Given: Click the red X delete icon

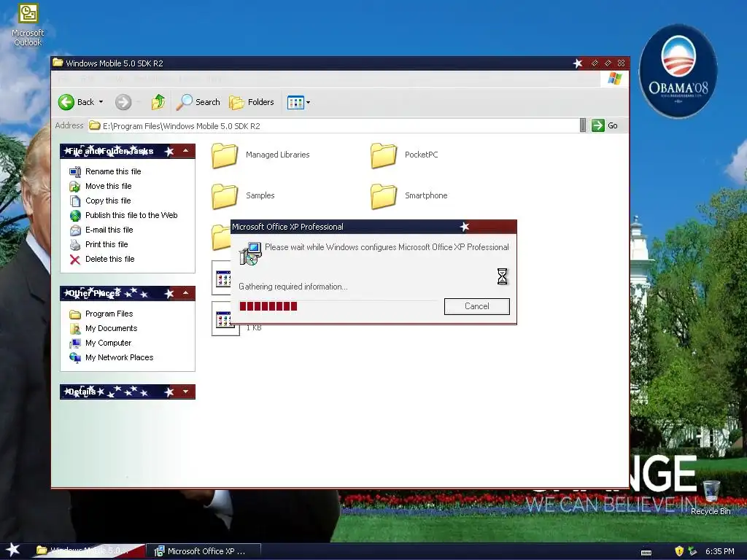Looking at the screenshot, I should click(75, 260).
